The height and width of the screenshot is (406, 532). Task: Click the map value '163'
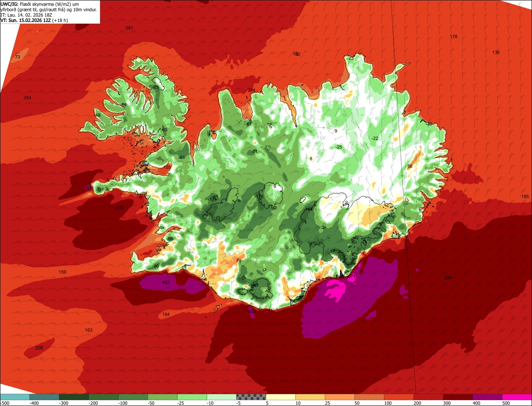(x=89, y=330)
